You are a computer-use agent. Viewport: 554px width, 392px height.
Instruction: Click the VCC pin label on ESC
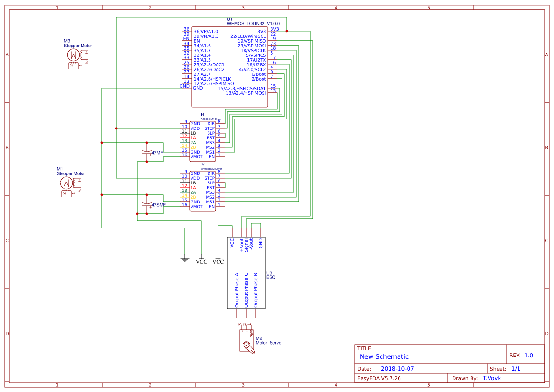click(232, 243)
